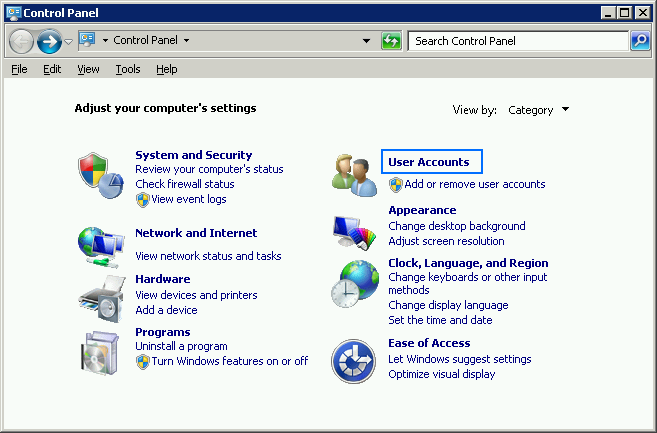Minimize the Control Panel window
This screenshot has width=657, height=433.
coord(608,13)
